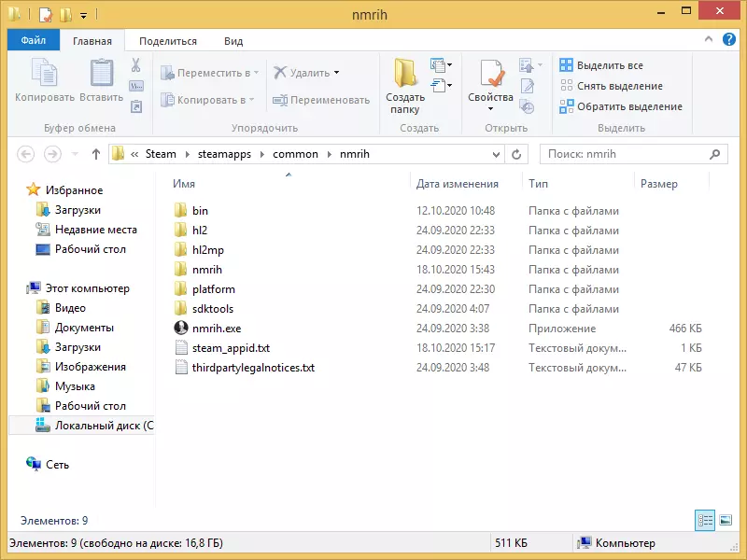Image resolution: width=747 pixels, height=560 pixels.
Task: Click steamapps in address breadcrumb
Action: point(224,154)
